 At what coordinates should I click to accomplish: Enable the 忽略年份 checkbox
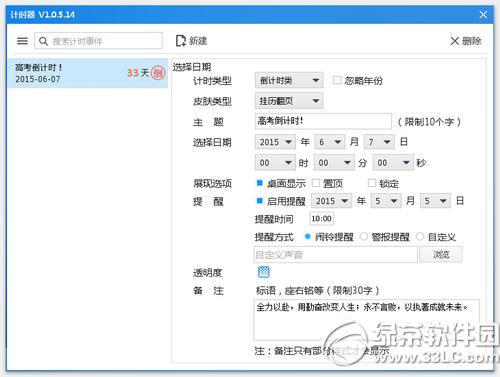337,80
